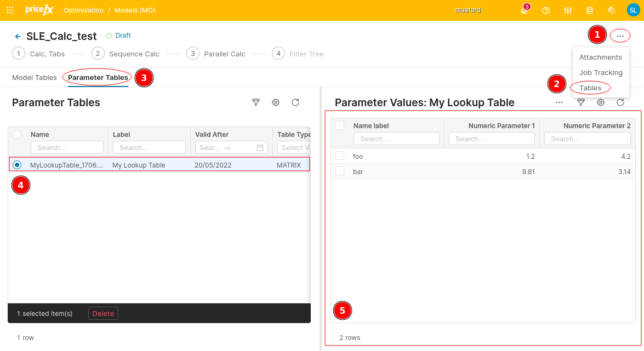Click the back arrow beside SLE_Calc_test
This screenshot has height=351, width=644.
click(18, 37)
